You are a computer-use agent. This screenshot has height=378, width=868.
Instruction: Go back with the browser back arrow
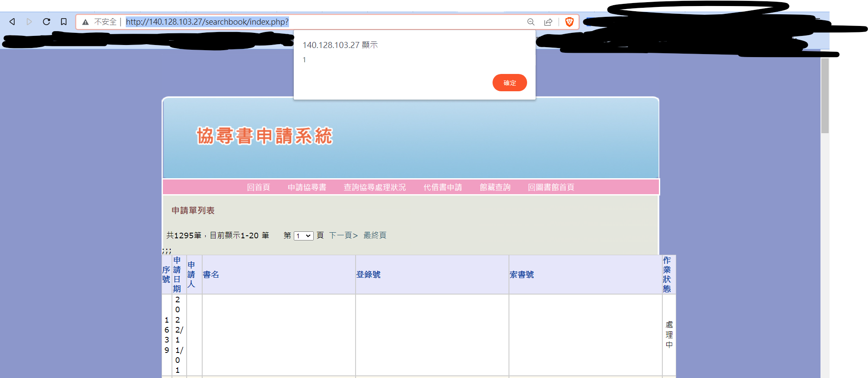coord(12,22)
